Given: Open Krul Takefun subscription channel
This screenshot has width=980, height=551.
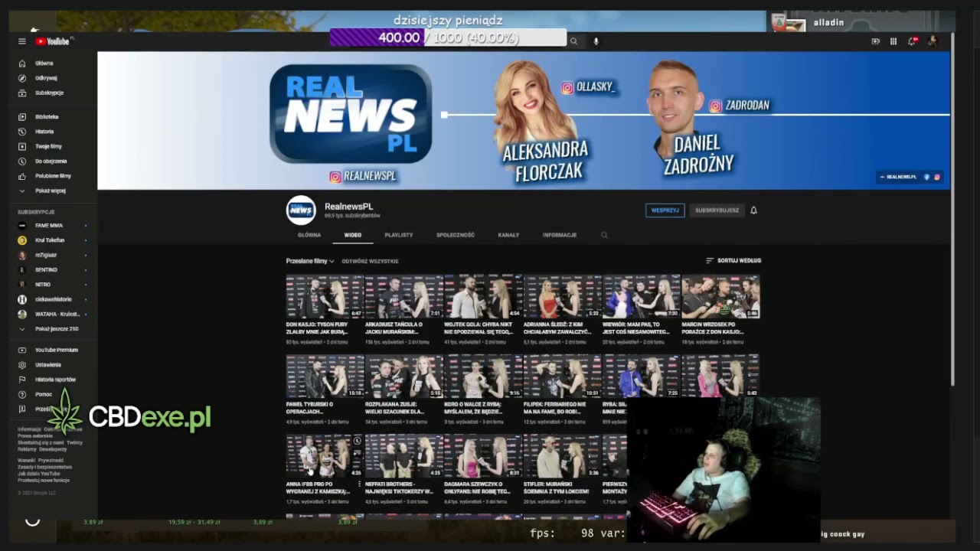Looking at the screenshot, I should tap(49, 240).
